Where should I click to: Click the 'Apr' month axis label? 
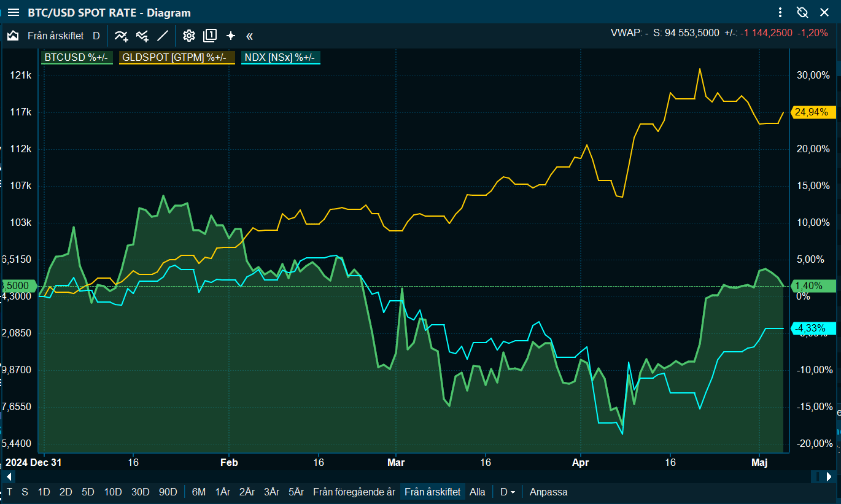580,462
